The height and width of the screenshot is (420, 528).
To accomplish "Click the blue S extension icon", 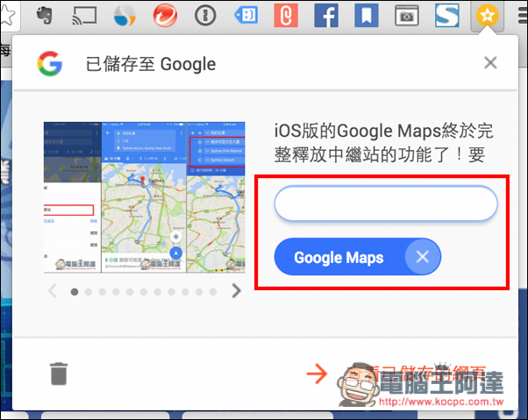I will click(446, 16).
